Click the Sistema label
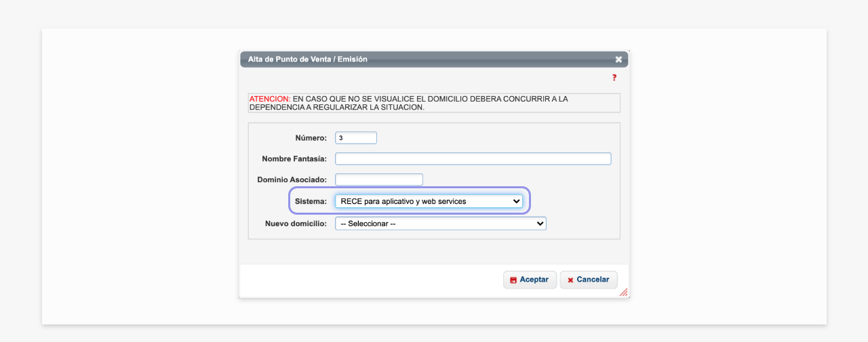This screenshot has width=868, height=342. (x=311, y=201)
